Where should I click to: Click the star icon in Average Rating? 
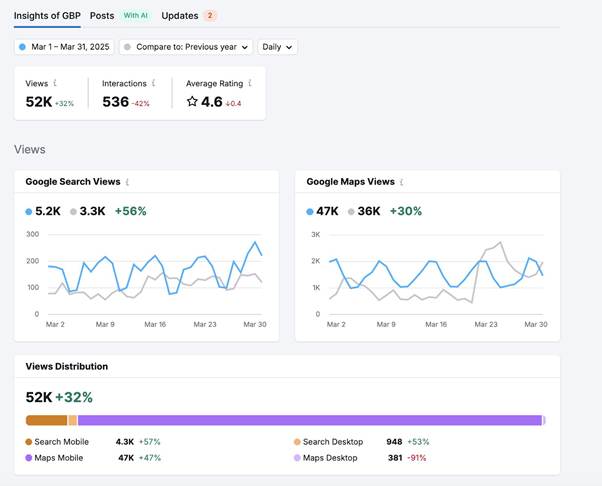pos(192,102)
